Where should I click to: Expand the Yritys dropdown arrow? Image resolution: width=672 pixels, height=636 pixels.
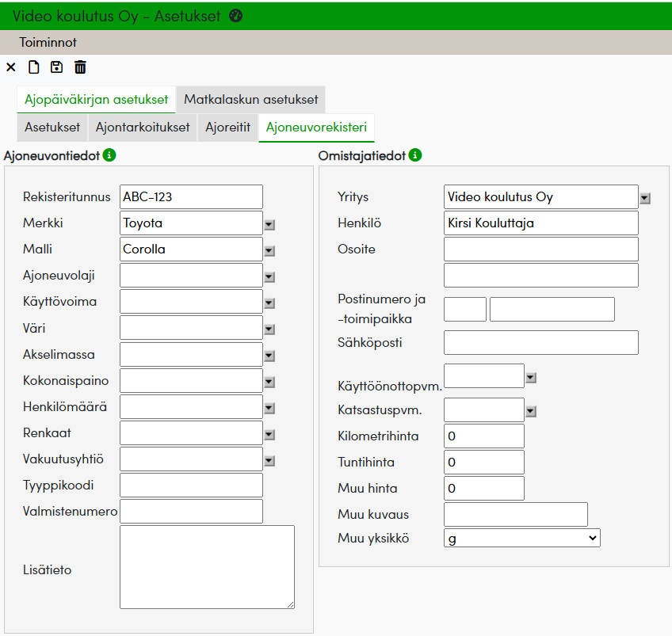[645, 199]
